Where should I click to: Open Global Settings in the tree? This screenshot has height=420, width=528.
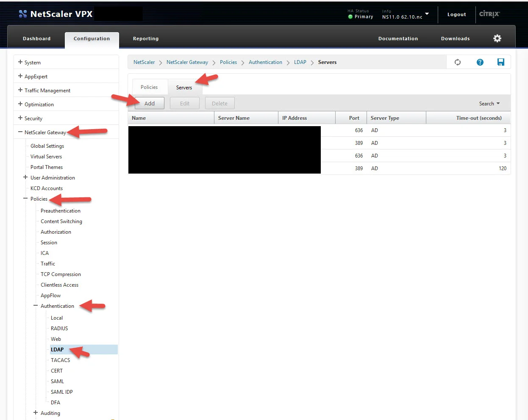point(47,146)
